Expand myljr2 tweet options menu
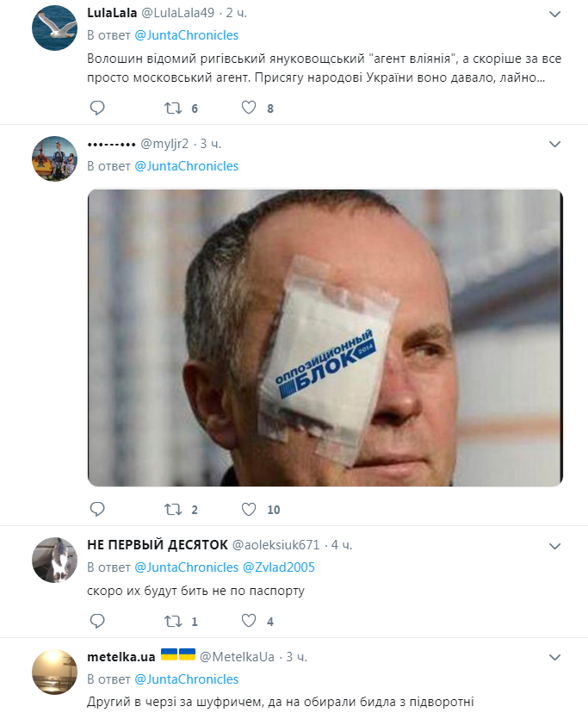This screenshot has width=588, height=719. [x=555, y=144]
